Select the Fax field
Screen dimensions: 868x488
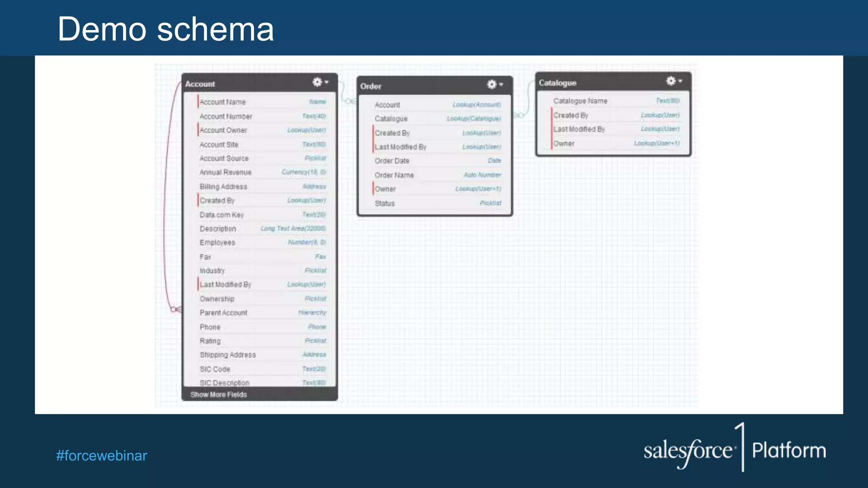[x=262, y=257]
